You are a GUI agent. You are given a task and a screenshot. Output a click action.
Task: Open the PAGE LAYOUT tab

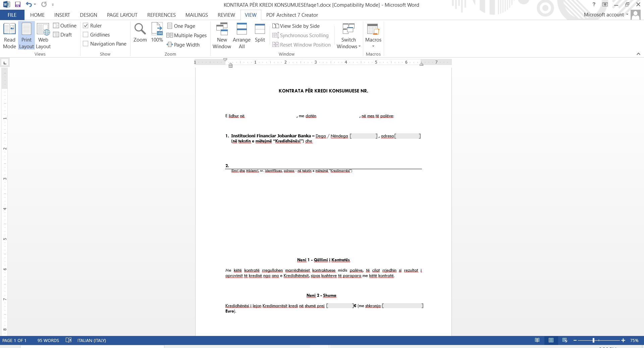[122, 15]
